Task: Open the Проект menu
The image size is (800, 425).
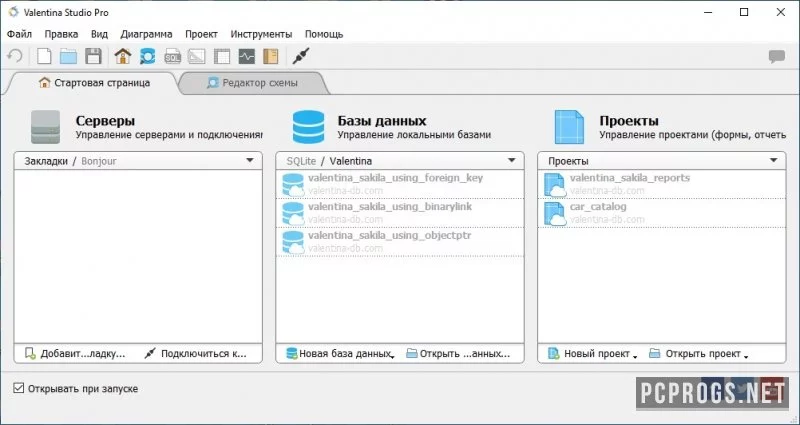Action: point(202,34)
